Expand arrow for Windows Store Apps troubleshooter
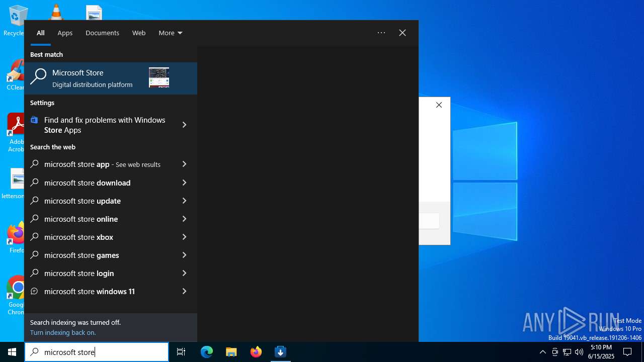Viewport: 644px width, 362px height. coord(184,125)
